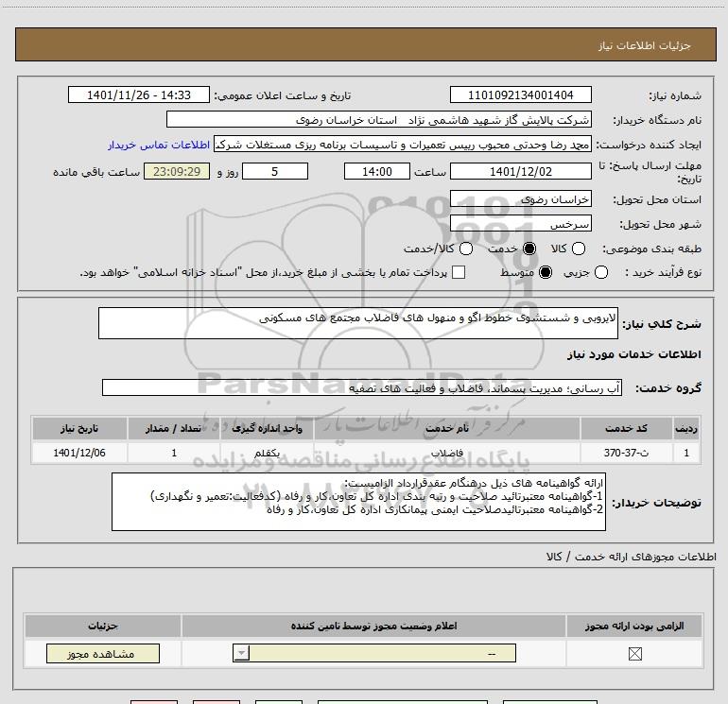Click the الزامی بودن ارائه مجوز header
Image resolution: width=728 pixels, height=704 pixels.
point(634,626)
